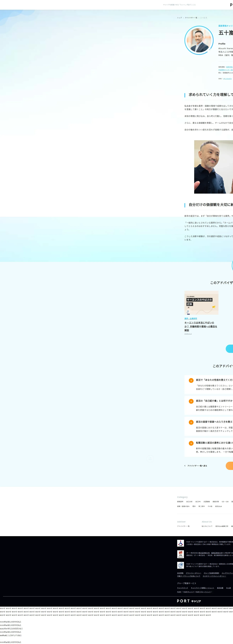Visit 就活会議 group service
Screen dimensions: 233x644
tap(220, 588)
